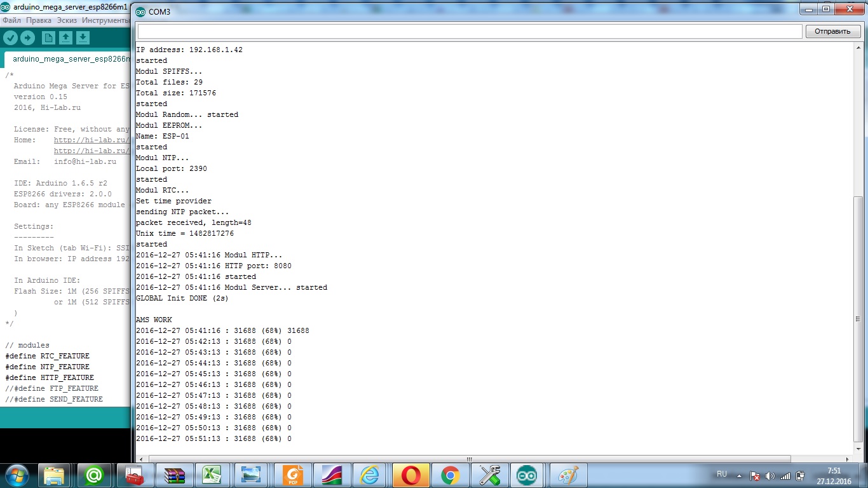This screenshot has width=868, height=488.
Task: Click the info@hi-lab.ru email text in the sketch
Action: 85,161
